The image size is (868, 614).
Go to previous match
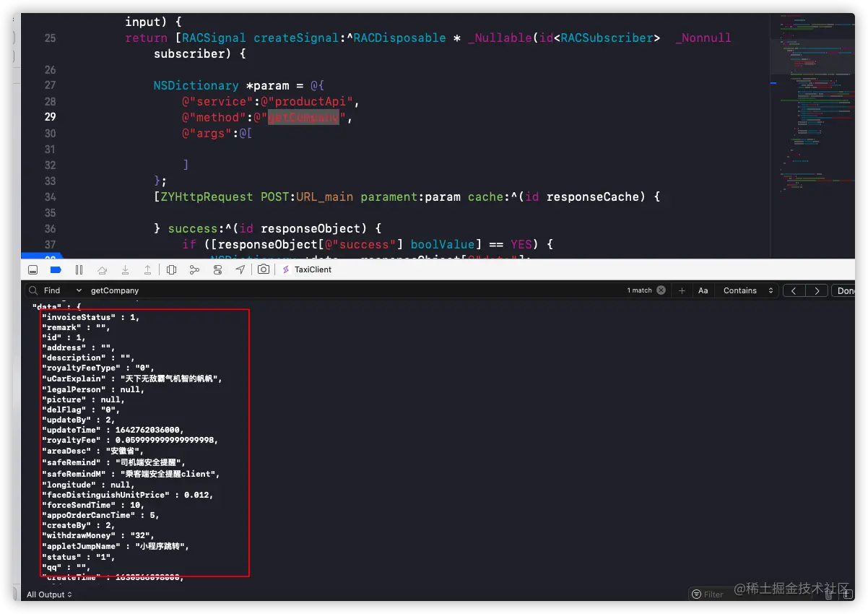794,290
